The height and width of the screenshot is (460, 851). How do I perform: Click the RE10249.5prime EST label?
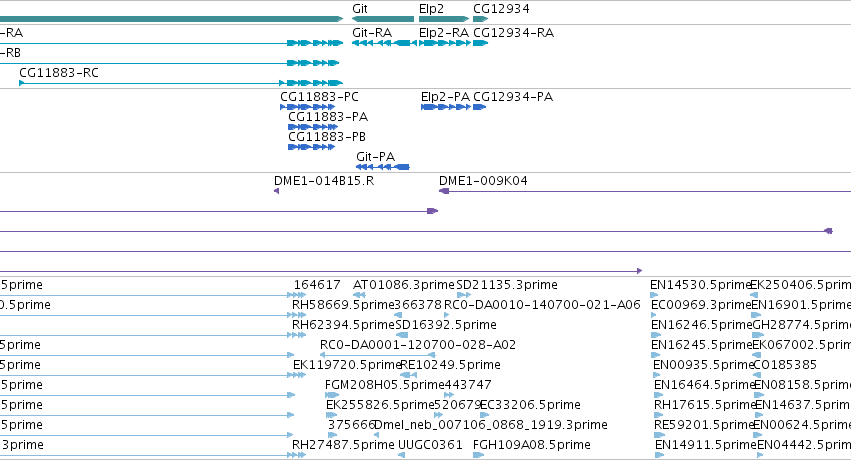tap(450, 365)
